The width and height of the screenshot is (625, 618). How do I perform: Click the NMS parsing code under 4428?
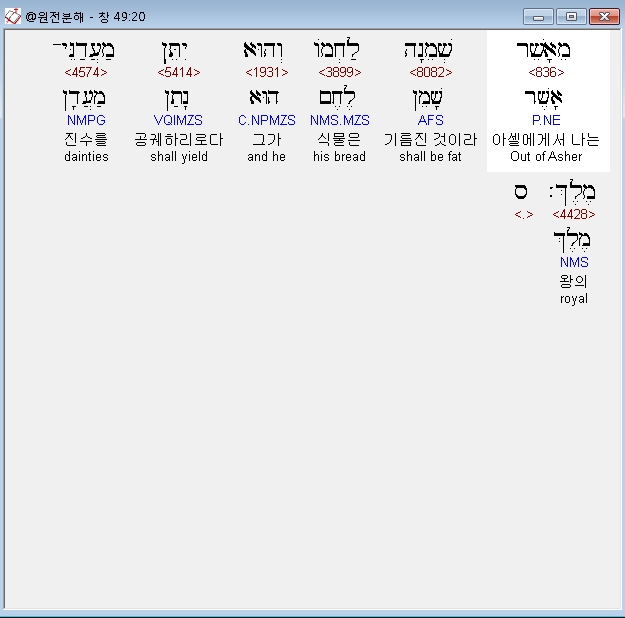pos(574,262)
